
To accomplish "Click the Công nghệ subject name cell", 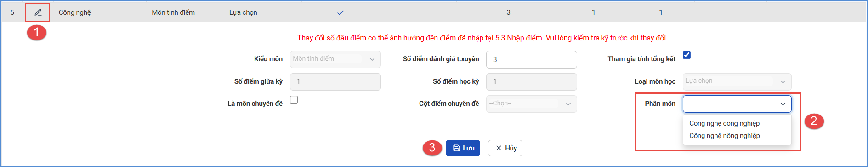I will pyautogui.click(x=75, y=12).
